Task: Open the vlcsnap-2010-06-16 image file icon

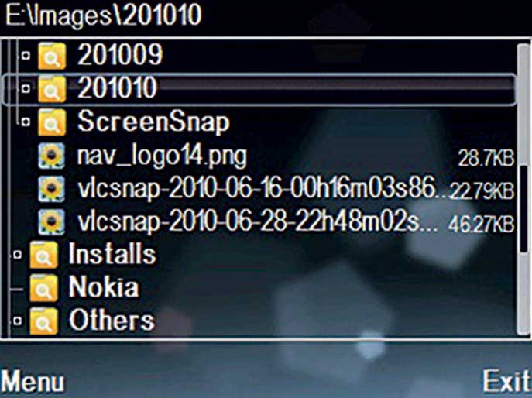Action: click(51, 189)
